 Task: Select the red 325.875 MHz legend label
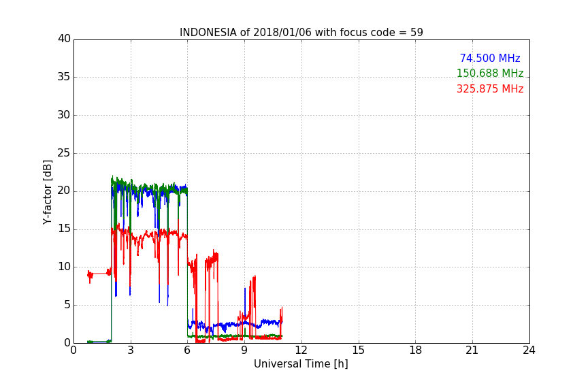coord(490,89)
